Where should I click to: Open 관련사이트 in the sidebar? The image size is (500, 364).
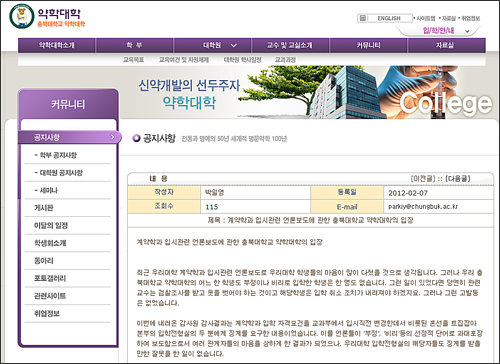click(x=50, y=296)
